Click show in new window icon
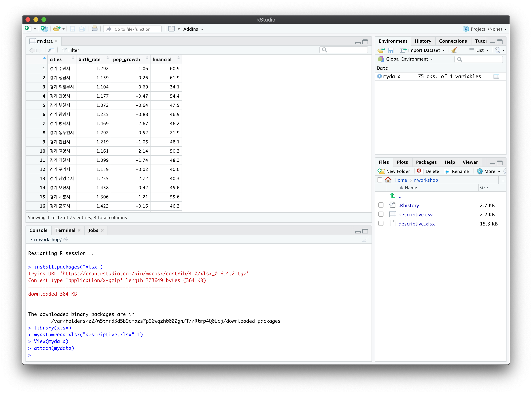Screen dimensions: 532x394 click(52, 50)
